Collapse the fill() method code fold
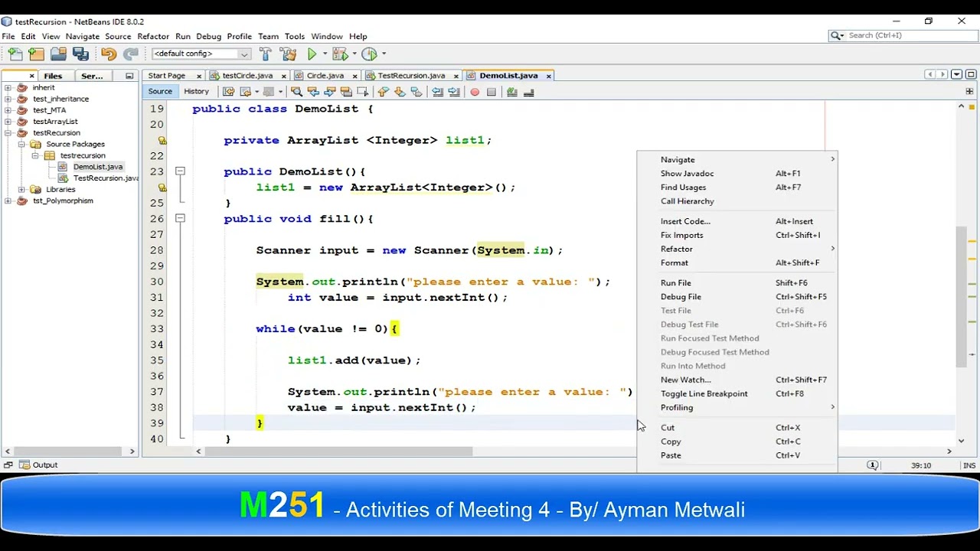The height and width of the screenshot is (551, 980). click(180, 219)
